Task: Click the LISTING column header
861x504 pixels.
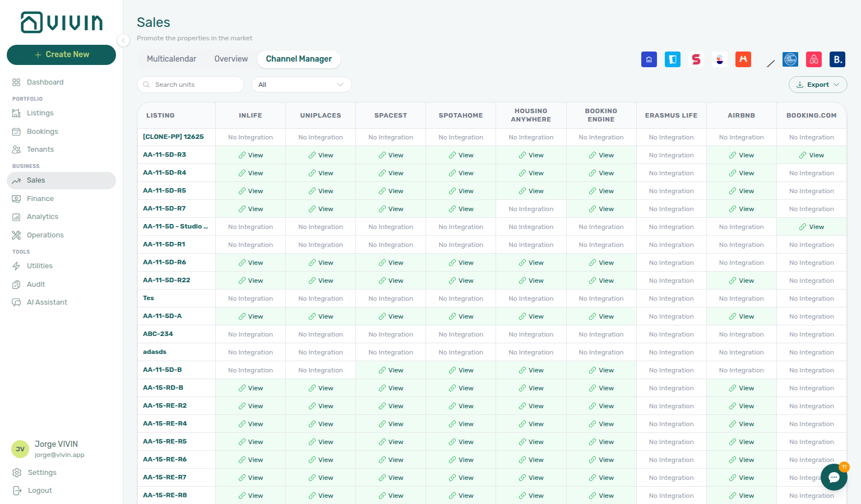Action: (160, 115)
